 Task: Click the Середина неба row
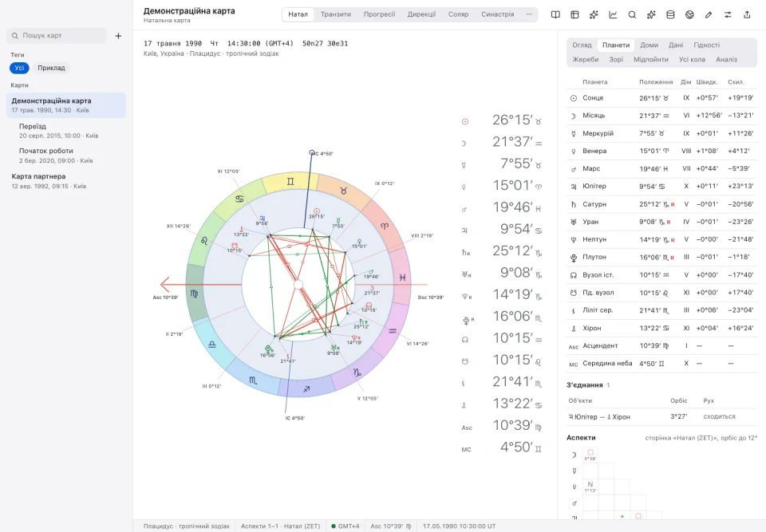662,364
